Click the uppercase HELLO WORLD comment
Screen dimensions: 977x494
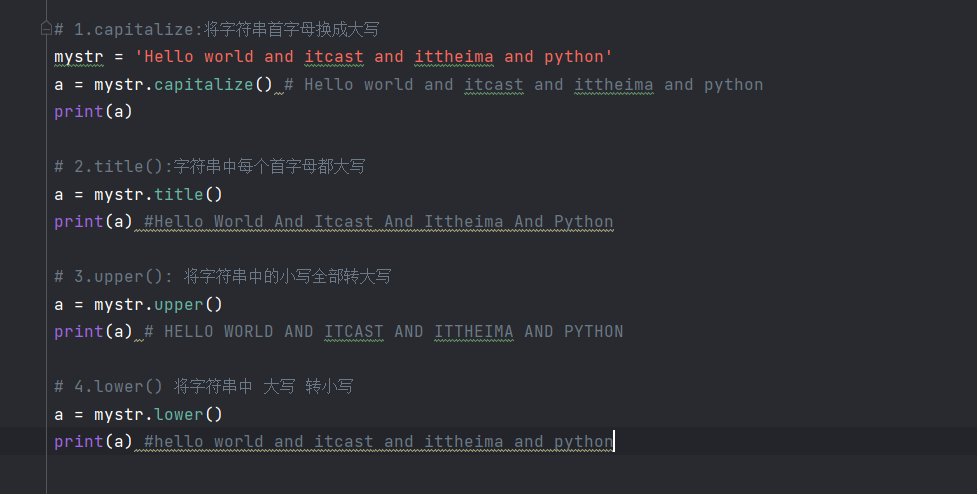click(x=383, y=332)
